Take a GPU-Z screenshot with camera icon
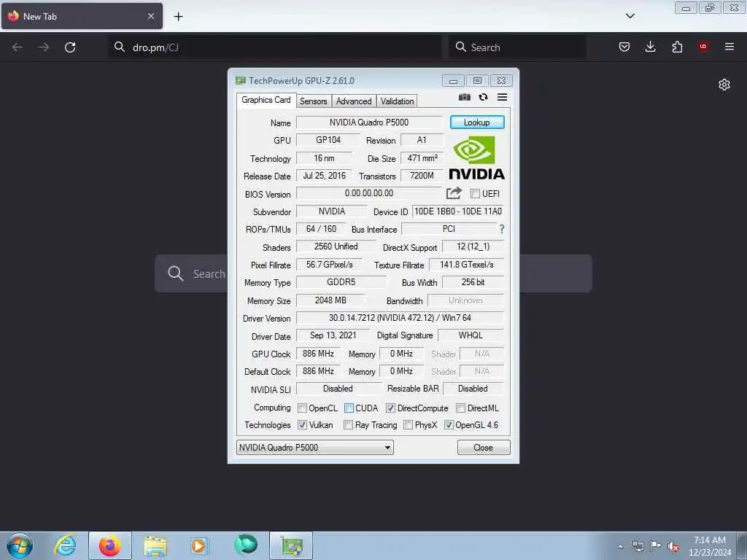This screenshot has width=747, height=560. click(464, 97)
